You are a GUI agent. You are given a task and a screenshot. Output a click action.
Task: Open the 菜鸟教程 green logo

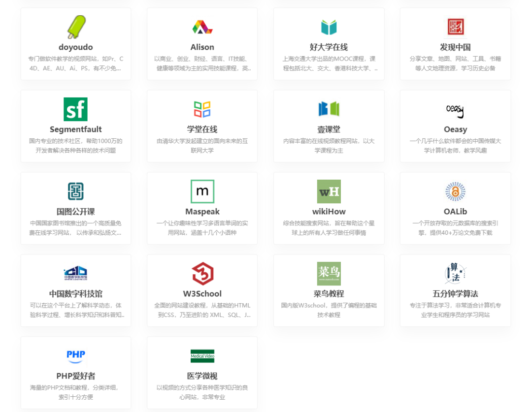pyautogui.click(x=329, y=274)
